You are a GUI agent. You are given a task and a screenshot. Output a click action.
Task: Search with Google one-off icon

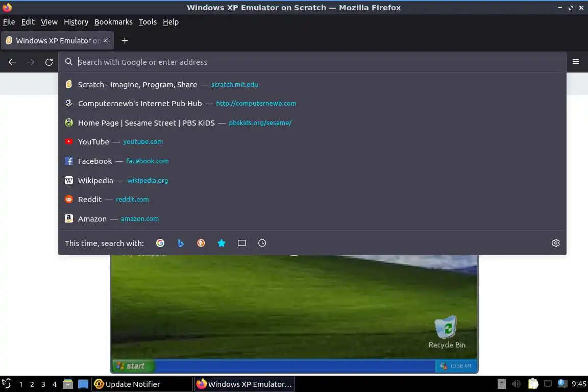(160, 243)
